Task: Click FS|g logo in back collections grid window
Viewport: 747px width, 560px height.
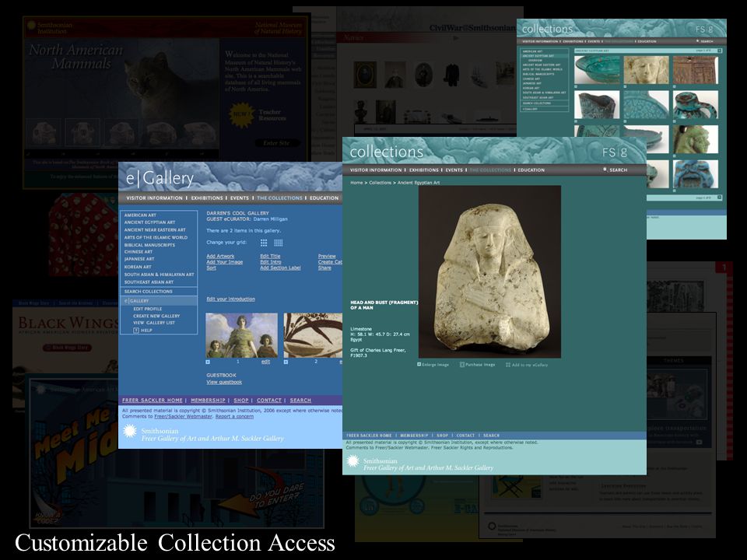Action: 704,29
